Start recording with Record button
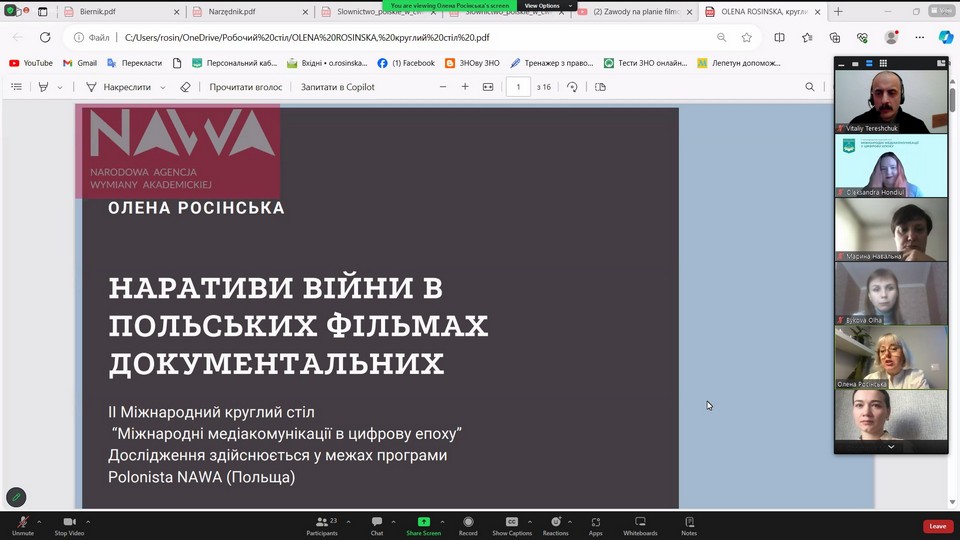This screenshot has width=960, height=540. tap(468, 522)
